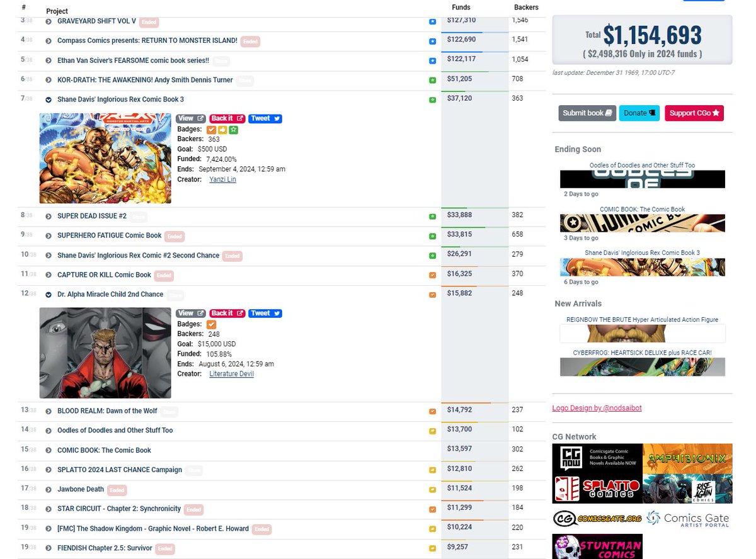Expand RETURN TO MONSTER ISLAND row chevron
The width and height of the screenshot is (756, 559).
49,41
